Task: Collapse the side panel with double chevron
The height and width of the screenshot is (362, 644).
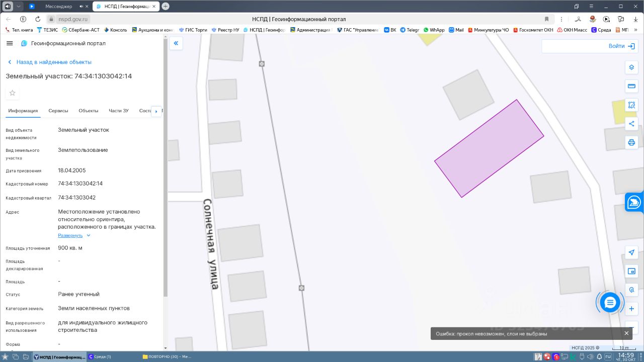Action: pos(176,43)
